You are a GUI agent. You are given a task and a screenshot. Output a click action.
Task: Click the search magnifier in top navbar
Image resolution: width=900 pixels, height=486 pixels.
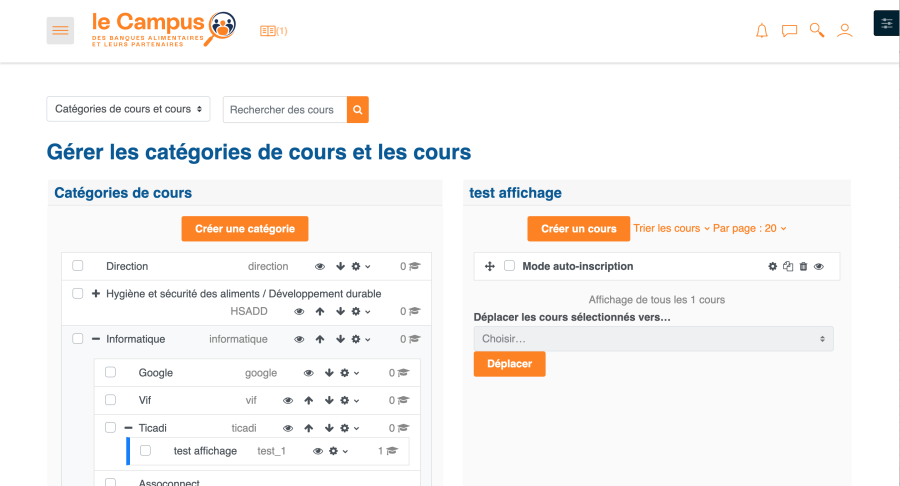coord(817,31)
